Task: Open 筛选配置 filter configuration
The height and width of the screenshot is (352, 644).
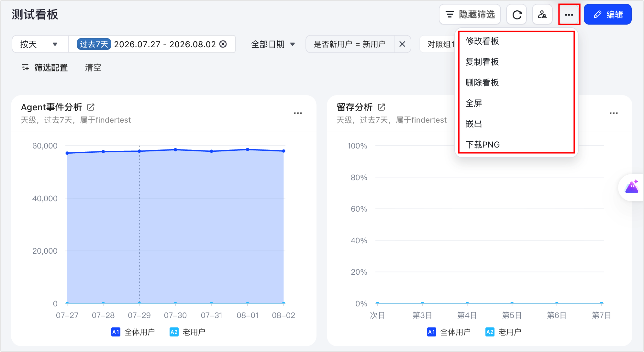Action: point(45,68)
